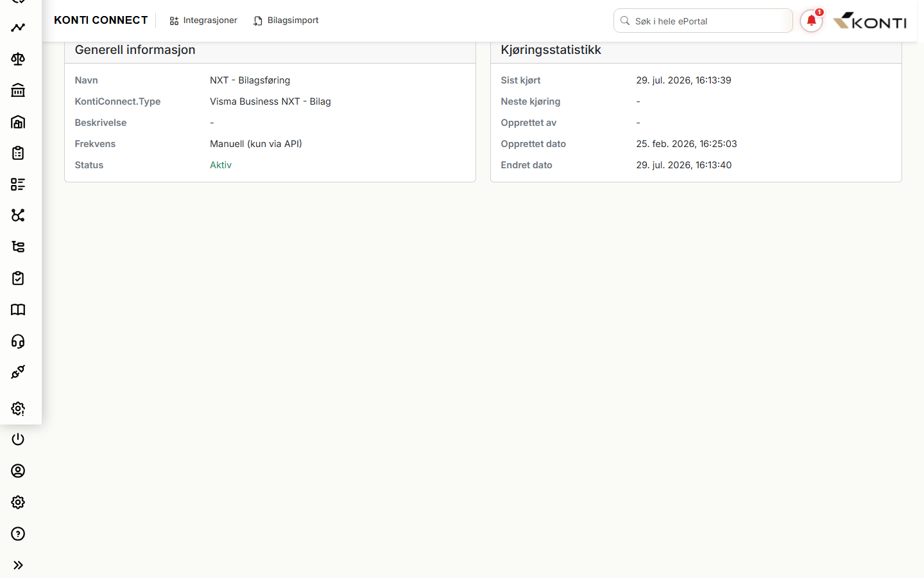Click the 'Opprettet dato' label
Image resolution: width=924 pixels, height=578 pixels.
pyautogui.click(x=533, y=144)
